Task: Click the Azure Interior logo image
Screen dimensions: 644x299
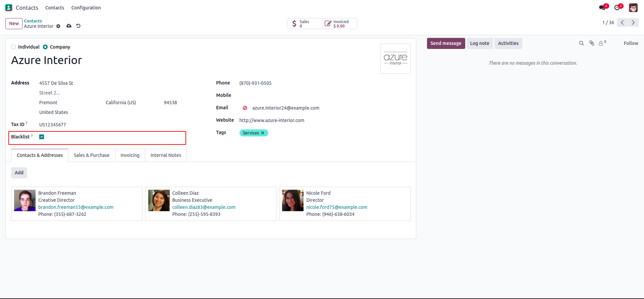Action: click(395, 59)
